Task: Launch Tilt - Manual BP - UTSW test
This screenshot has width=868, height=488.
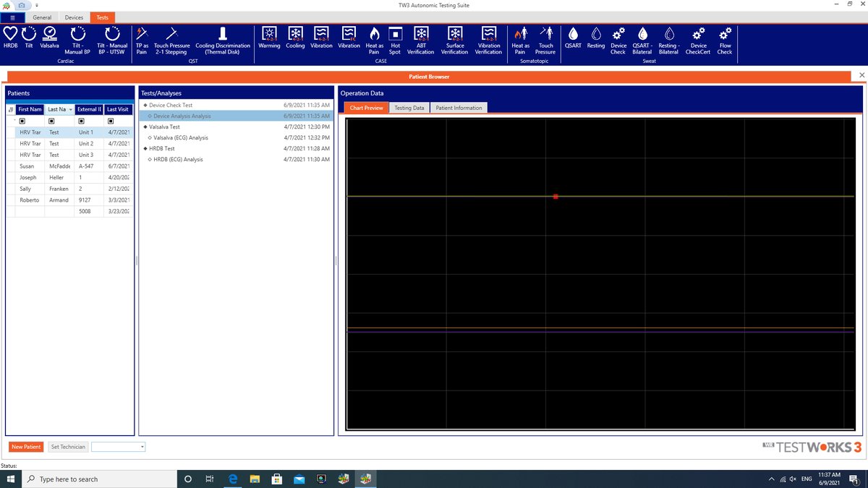Action: click(x=112, y=40)
